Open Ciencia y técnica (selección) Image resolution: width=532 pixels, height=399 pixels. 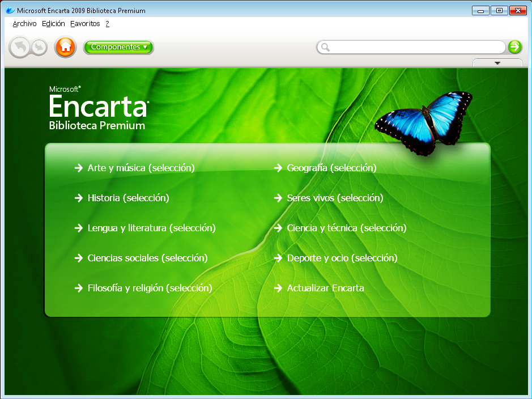pos(347,228)
